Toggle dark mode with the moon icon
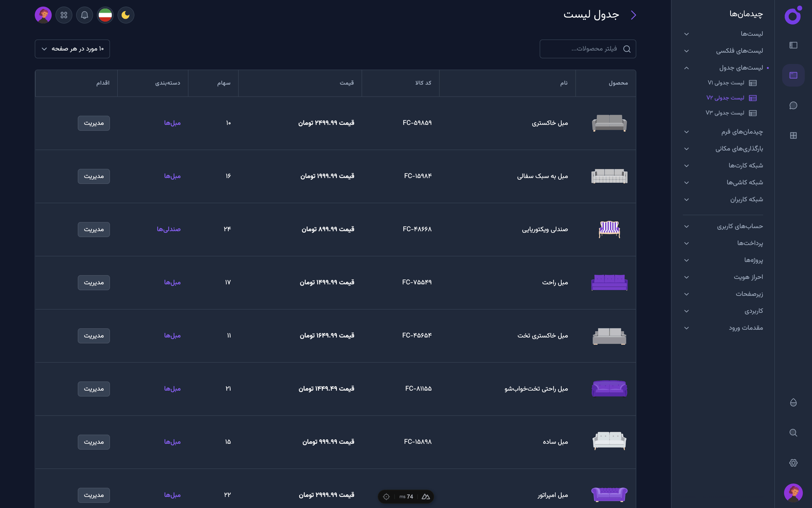The image size is (812, 508). click(x=126, y=15)
